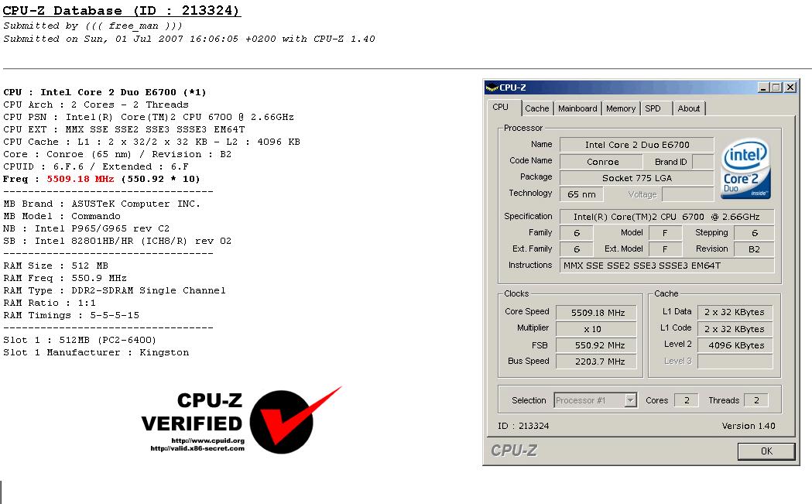Click the http://www.cpuid.org address
Screen dimensions: 812x504
tap(207, 441)
